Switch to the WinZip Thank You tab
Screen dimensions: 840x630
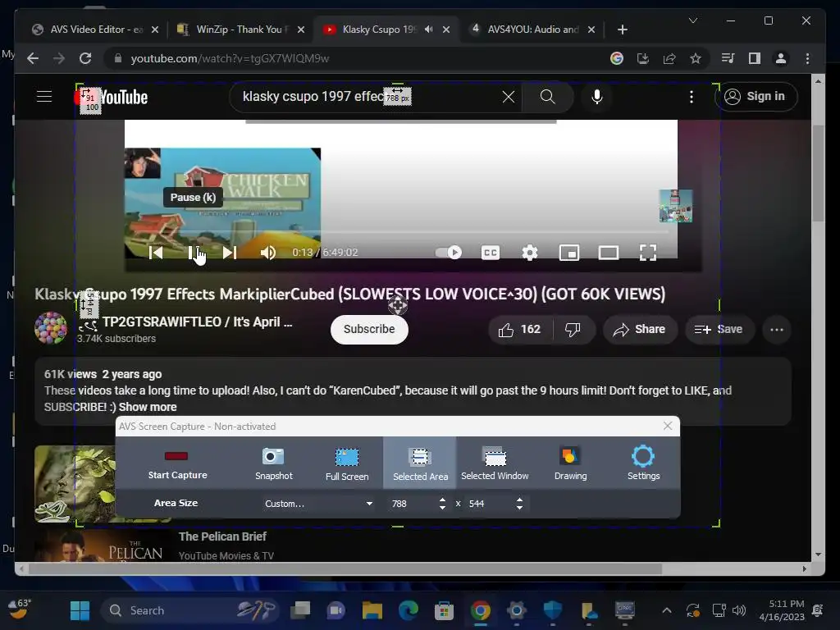pyautogui.click(x=239, y=30)
